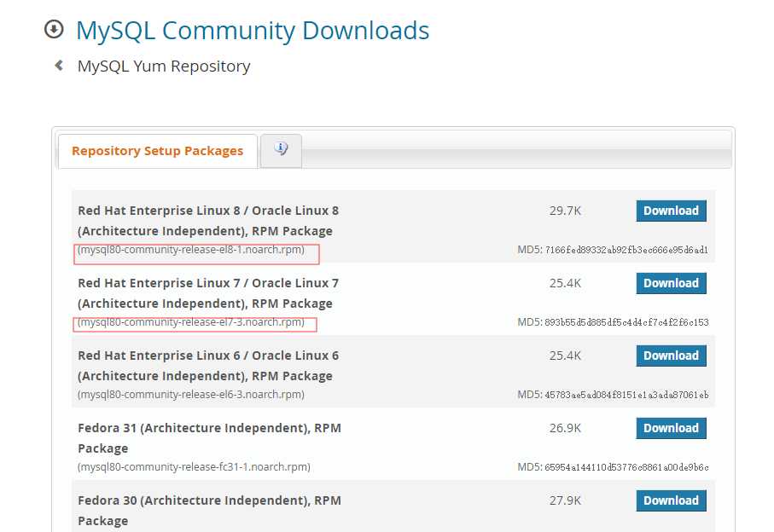Image resolution: width=774 pixels, height=532 pixels.
Task: Click the MD5 checksum for the el6 package
Action: 613,395
